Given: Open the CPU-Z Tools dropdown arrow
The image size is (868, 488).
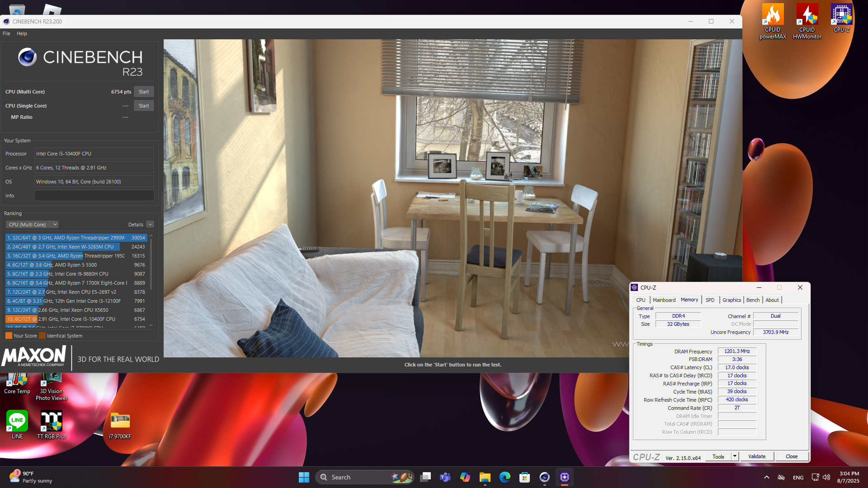Looking at the screenshot, I should 735,456.
